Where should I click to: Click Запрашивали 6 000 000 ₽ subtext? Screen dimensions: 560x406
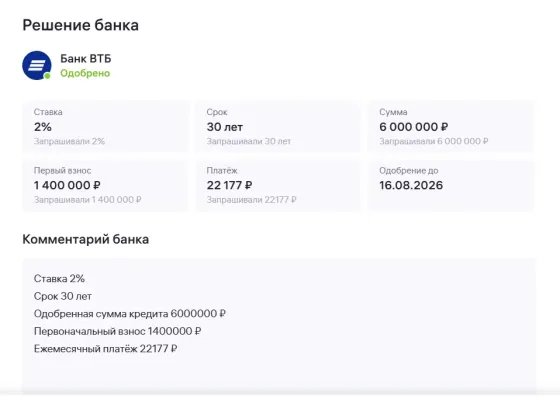point(434,141)
